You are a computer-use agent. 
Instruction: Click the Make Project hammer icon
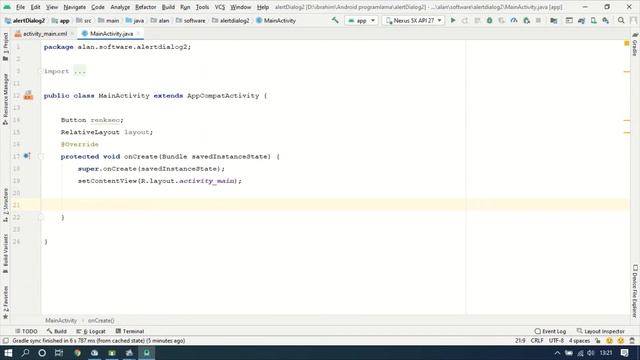tap(335, 20)
